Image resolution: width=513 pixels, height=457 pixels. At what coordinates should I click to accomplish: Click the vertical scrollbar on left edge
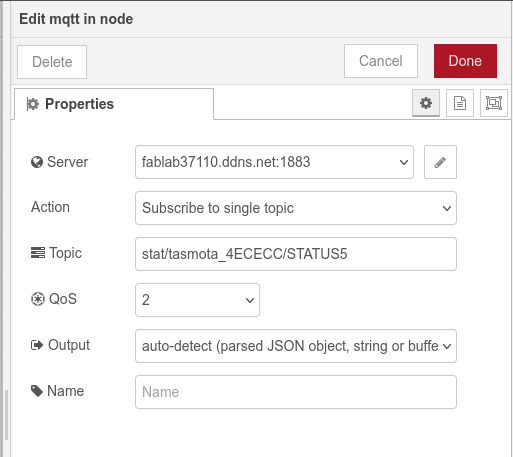[6, 415]
